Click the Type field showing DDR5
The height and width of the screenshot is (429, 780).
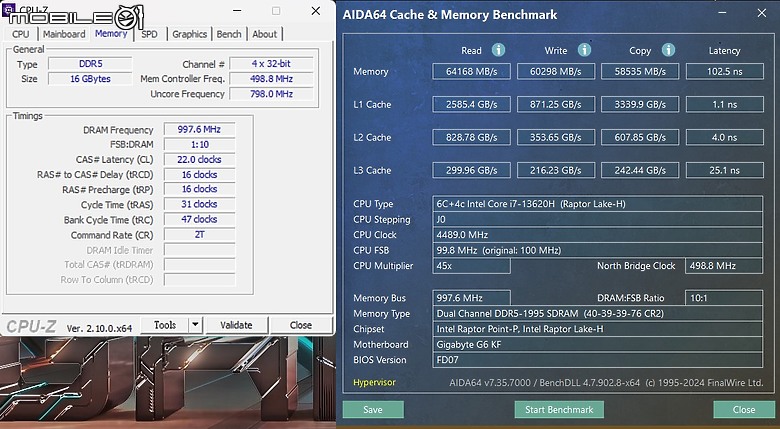coord(90,64)
